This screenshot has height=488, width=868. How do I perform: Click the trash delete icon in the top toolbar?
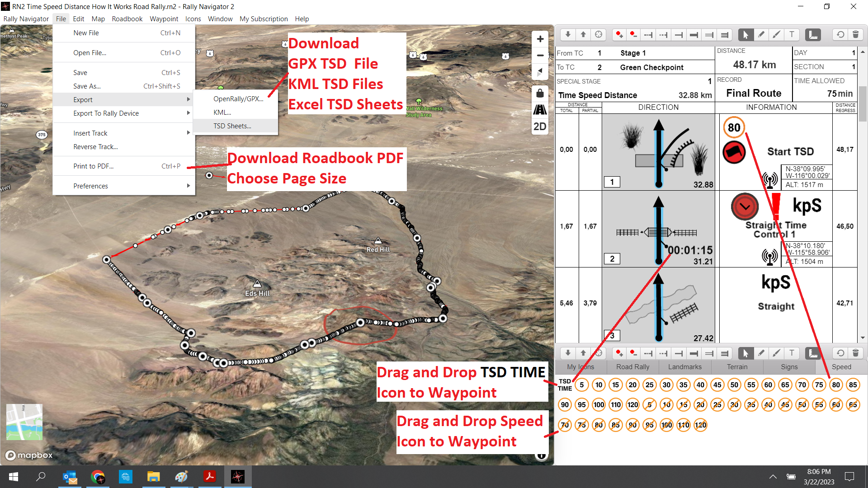(x=855, y=34)
